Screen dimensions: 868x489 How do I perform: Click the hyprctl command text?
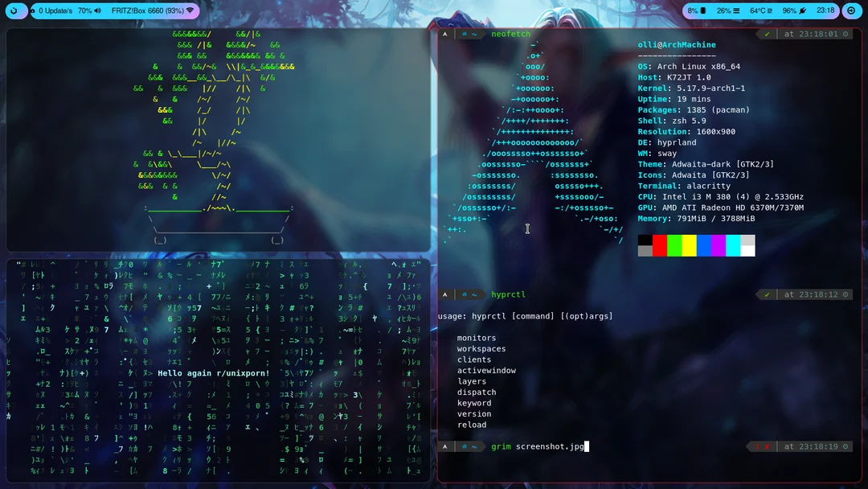[x=508, y=294]
